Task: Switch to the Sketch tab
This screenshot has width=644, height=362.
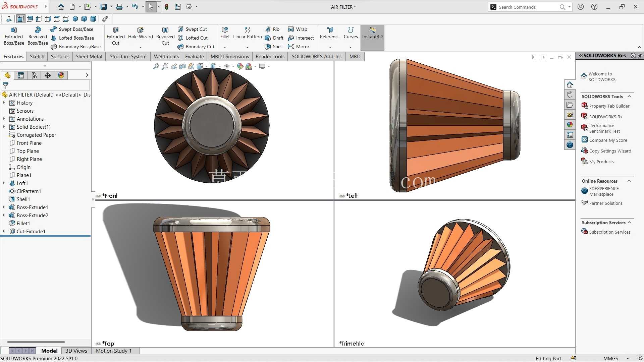Action: point(37,56)
